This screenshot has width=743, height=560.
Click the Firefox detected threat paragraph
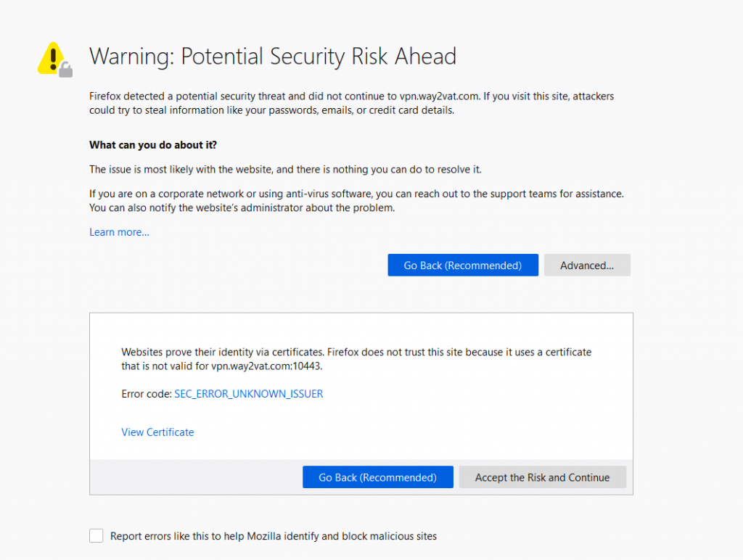[x=350, y=103]
